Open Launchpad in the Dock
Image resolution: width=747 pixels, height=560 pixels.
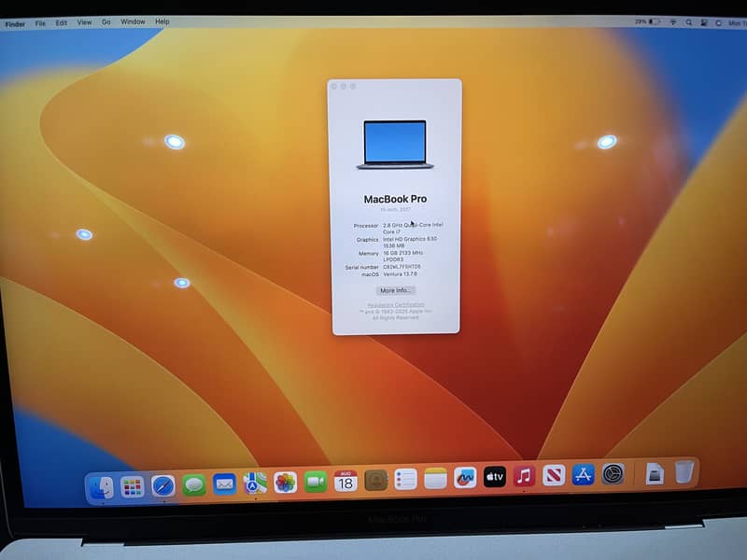pos(132,486)
